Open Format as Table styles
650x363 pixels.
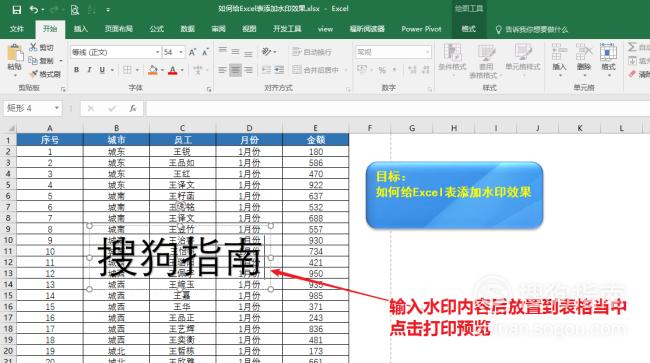pyautogui.click(x=485, y=61)
